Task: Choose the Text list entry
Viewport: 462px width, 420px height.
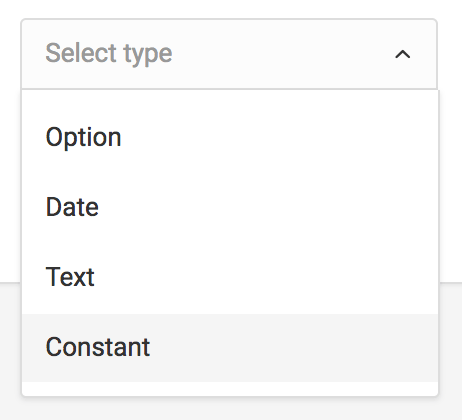Action: pos(230,277)
